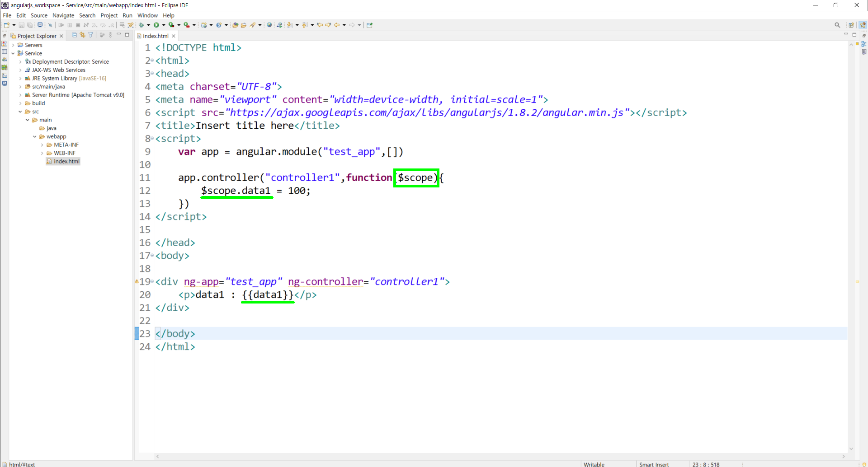Click the Back navigation arrow icon
This screenshot has width=868, height=467.
click(x=337, y=25)
